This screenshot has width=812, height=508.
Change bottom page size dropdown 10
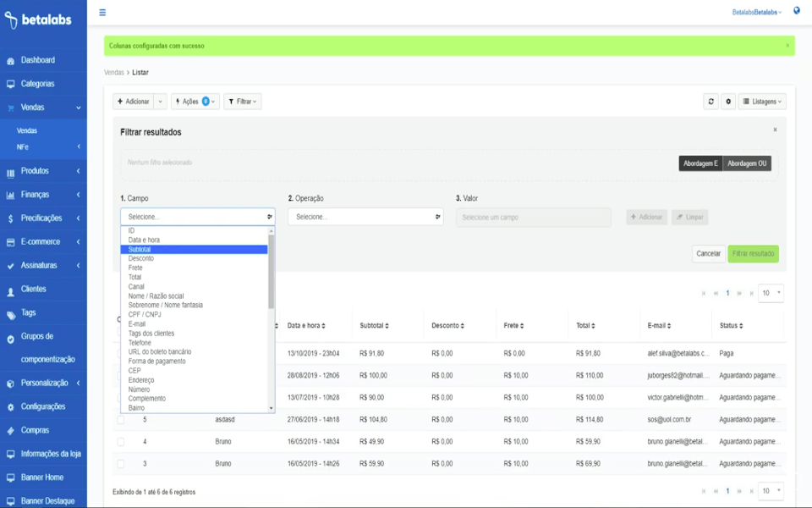[x=771, y=490]
